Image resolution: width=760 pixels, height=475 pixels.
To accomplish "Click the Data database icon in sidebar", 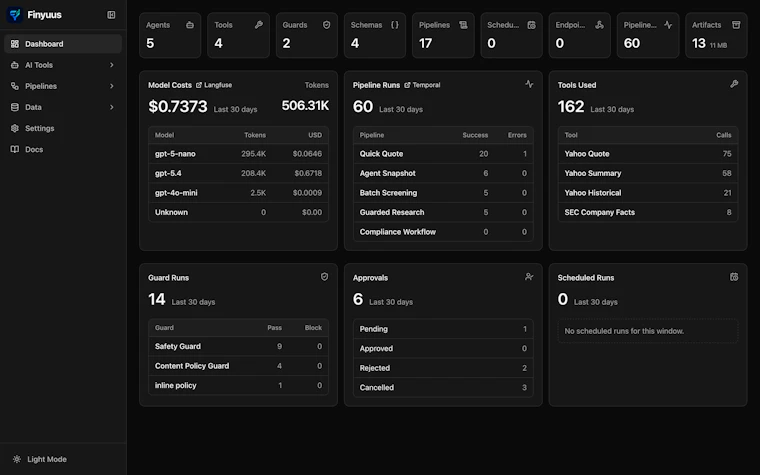I will tap(15, 107).
